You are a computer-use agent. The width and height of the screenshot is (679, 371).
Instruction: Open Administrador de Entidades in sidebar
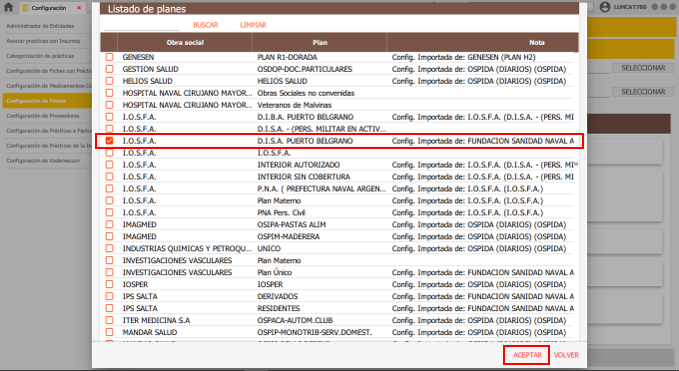click(40, 26)
